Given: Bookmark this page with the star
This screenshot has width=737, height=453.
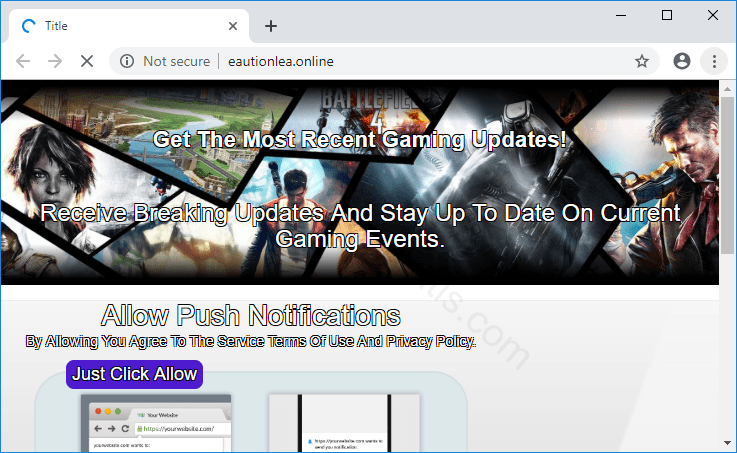Looking at the screenshot, I should (642, 61).
